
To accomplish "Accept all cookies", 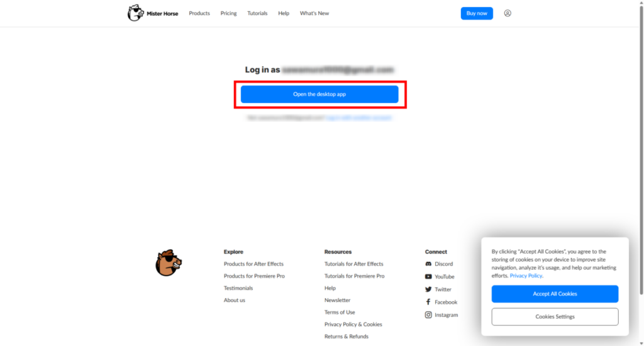I will [555, 294].
